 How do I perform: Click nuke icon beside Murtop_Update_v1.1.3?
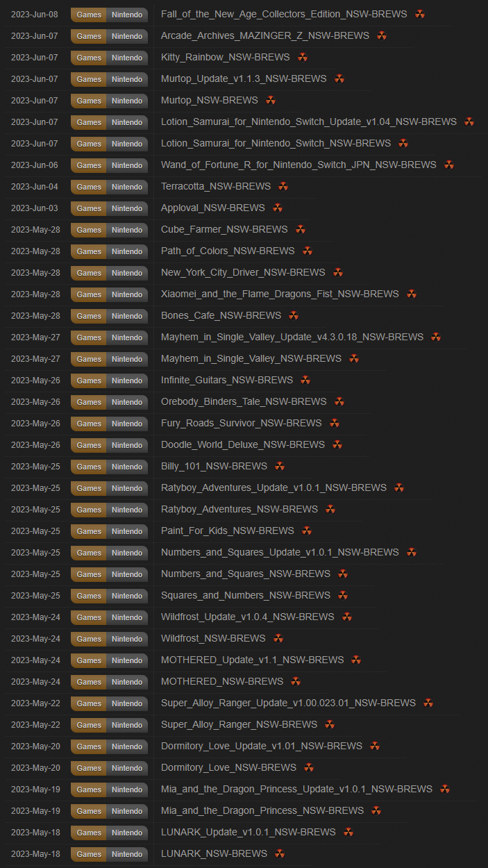pyautogui.click(x=339, y=78)
